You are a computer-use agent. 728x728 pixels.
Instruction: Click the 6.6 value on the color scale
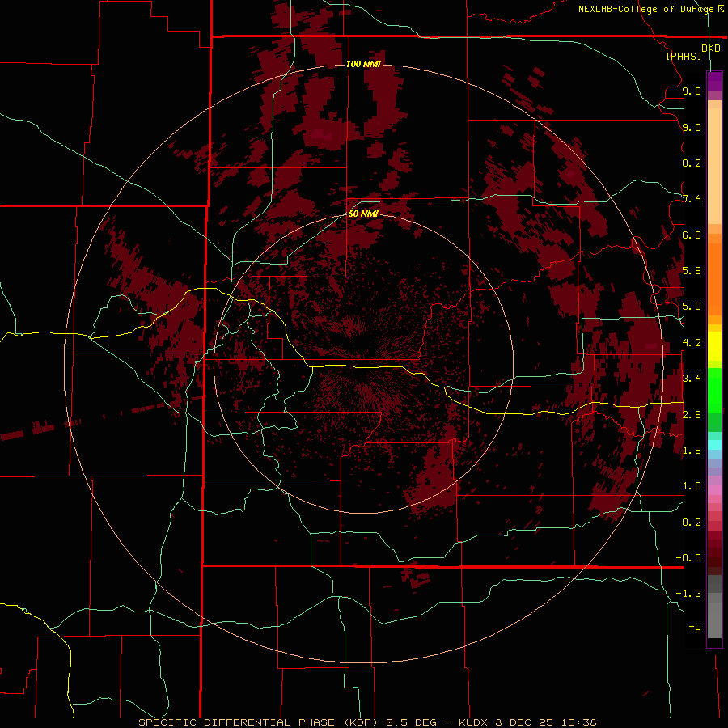click(692, 235)
